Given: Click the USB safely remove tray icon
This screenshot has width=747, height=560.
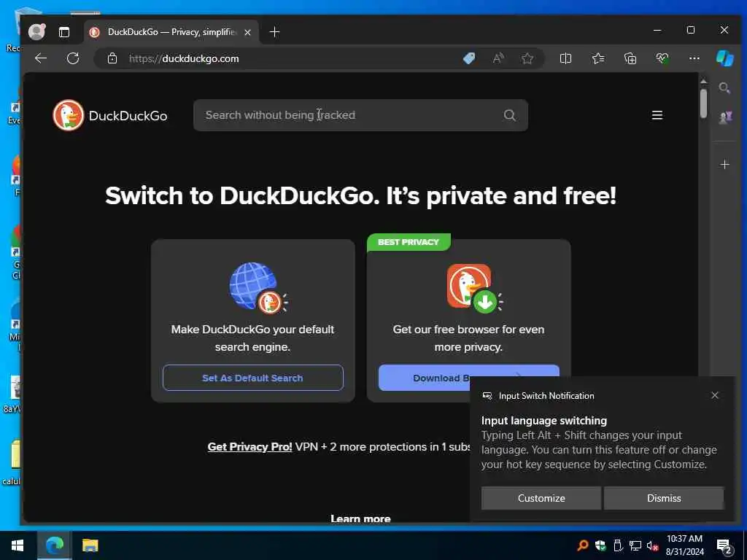Looking at the screenshot, I should click(x=618, y=545).
